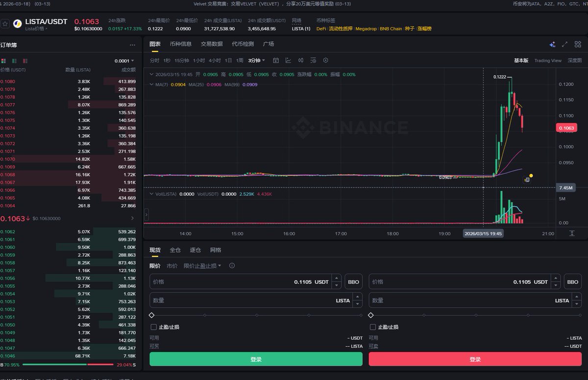The image size is (588, 380).
Task: Step the sell quantity field up or down
Action: point(576,300)
